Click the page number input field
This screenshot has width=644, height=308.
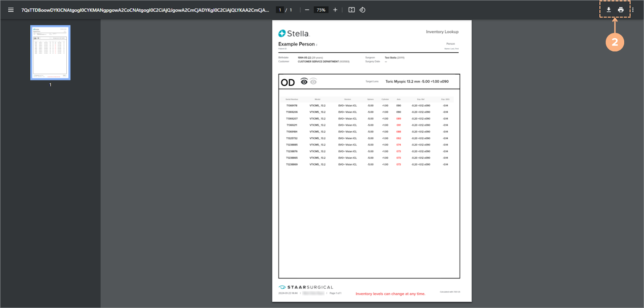pos(280,10)
